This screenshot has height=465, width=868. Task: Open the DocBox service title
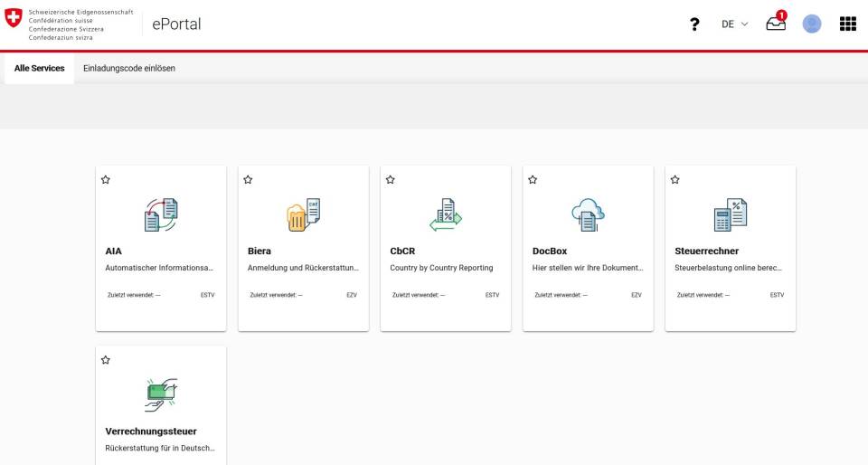click(x=550, y=251)
